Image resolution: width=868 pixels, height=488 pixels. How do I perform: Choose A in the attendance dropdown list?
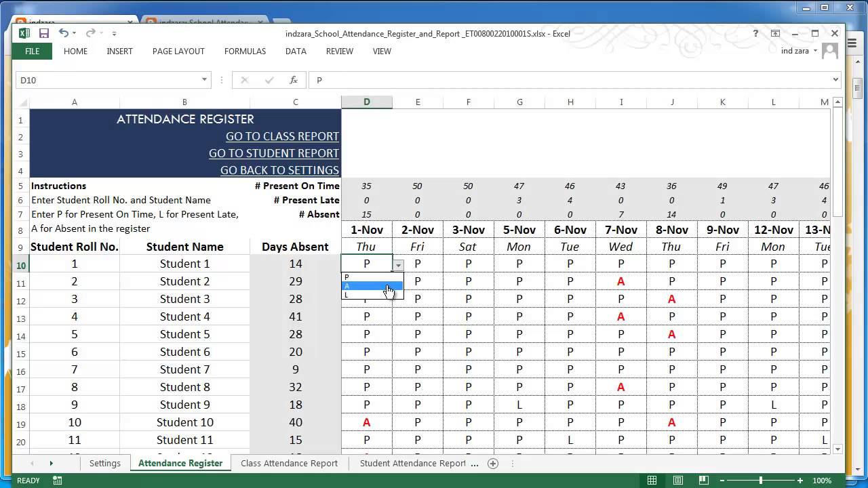click(x=372, y=286)
